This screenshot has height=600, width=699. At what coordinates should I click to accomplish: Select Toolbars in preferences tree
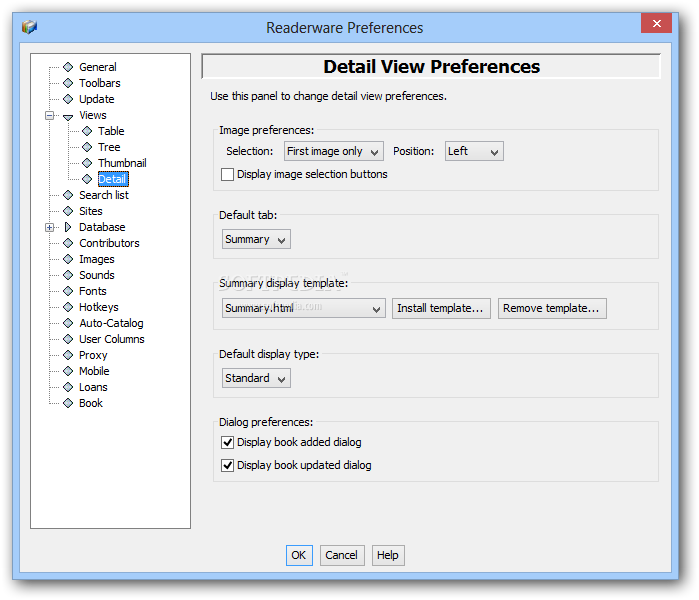(100, 83)
